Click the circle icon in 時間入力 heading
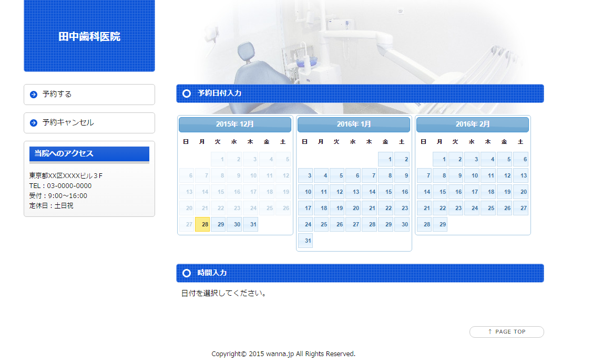 pyautogui.click(x=186, y=273)
